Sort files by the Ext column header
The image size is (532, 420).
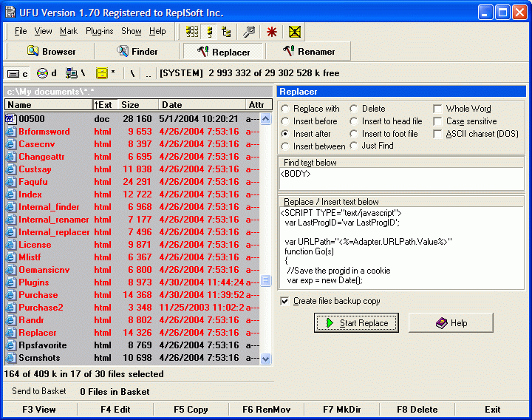coord(104,104)
